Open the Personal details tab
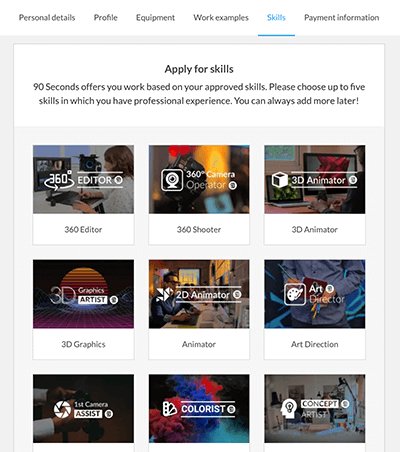This screenshot has width=400, height=452. pos(47,18)
